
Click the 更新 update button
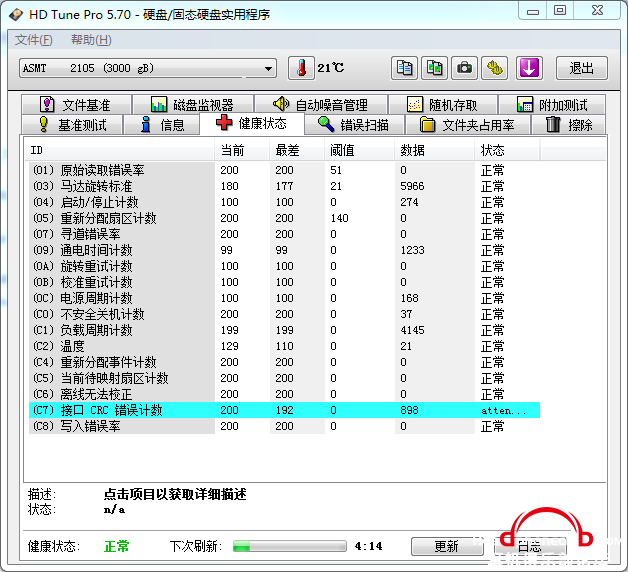(x=447, y=546)
